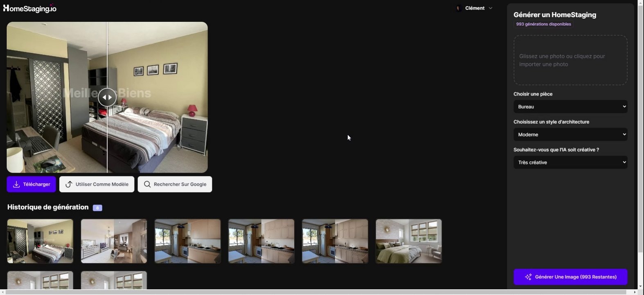
Task: Click the upload arrow icon in Utiliser Comme Modèle
Action: point(69,184)
